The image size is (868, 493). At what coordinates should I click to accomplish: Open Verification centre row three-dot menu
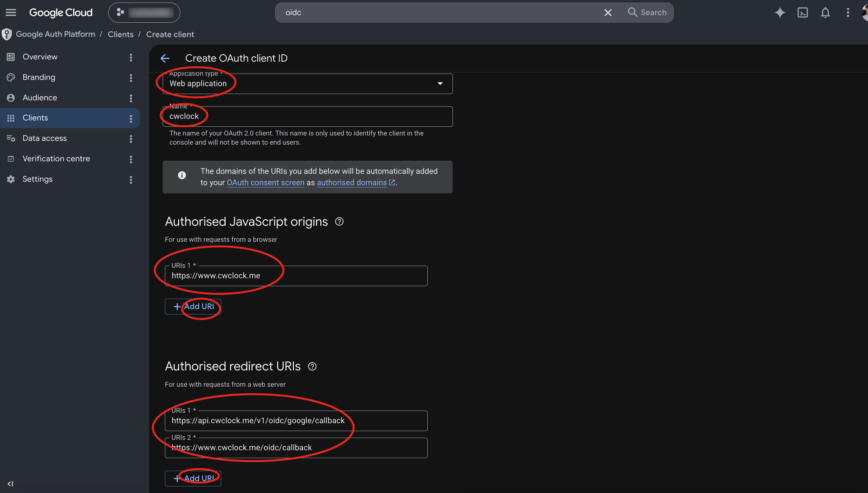pyautogui.click(x=131, y=159)
